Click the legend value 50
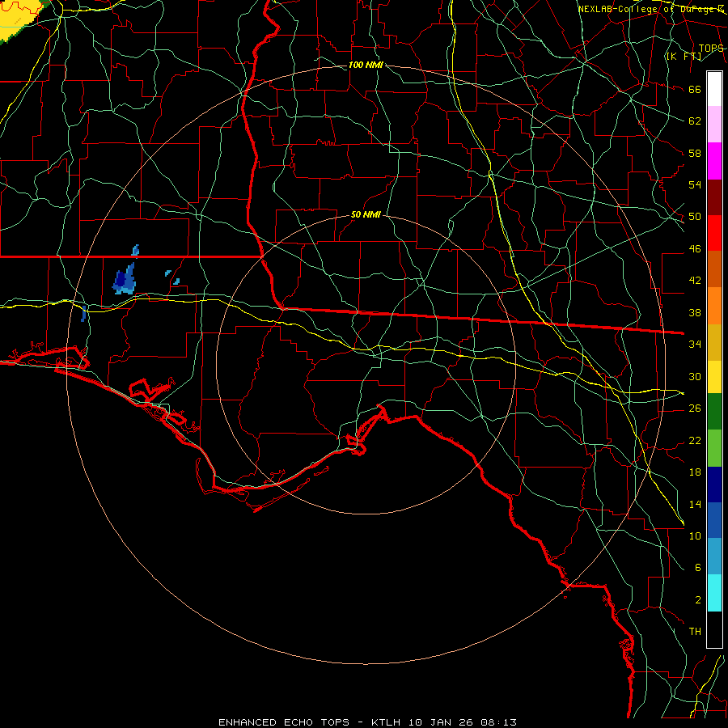 click(x=695, y=217)
